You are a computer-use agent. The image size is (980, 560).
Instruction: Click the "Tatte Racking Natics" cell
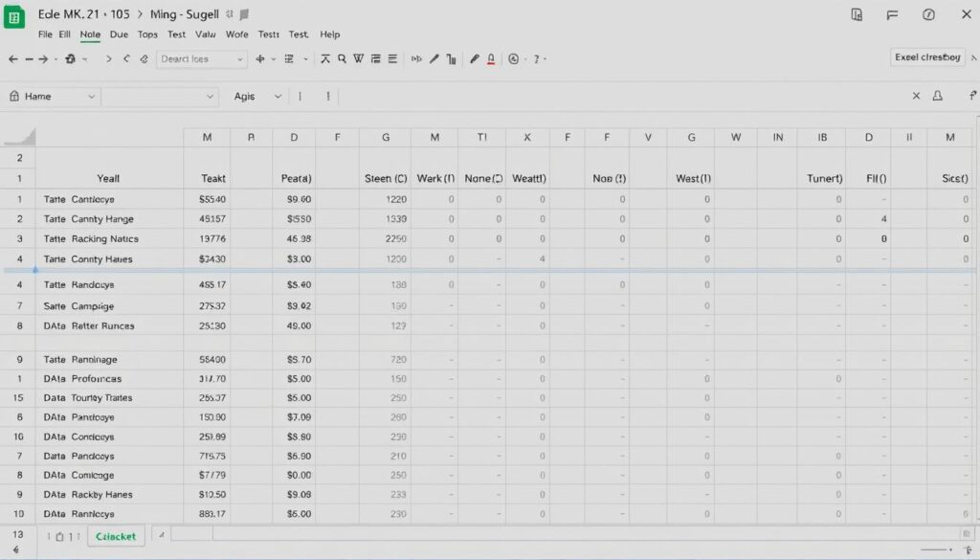click(91, 239)
